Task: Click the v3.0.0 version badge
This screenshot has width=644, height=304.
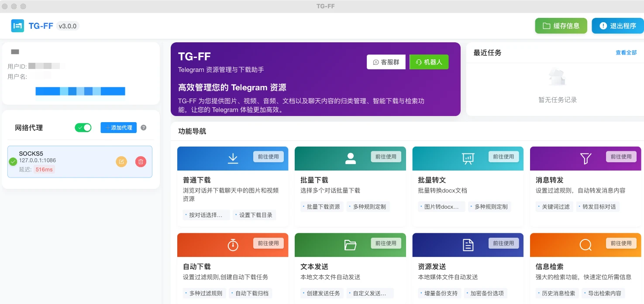Action: coord(68,26)
